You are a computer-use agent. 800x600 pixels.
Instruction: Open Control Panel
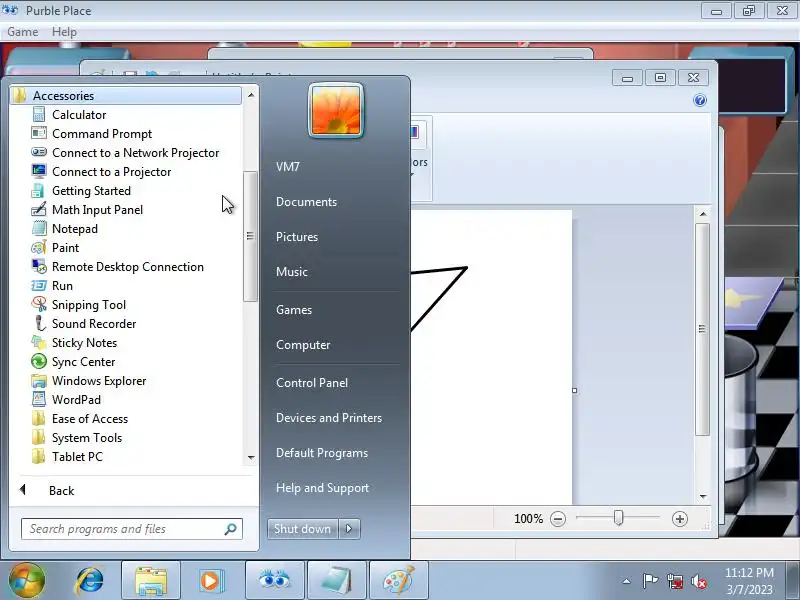312,383
